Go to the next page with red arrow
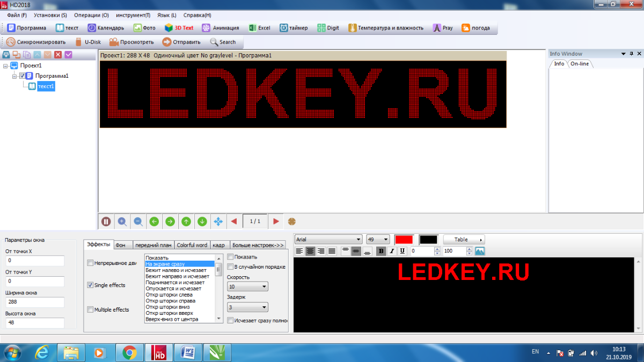This screenshot has width=644, height=362. coord(276,221)
